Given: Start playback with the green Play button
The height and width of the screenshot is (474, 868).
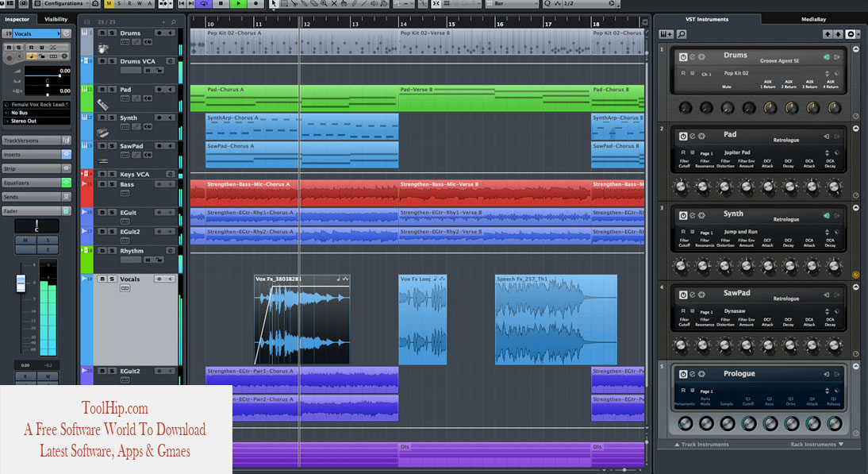Looking at the screenshot, I should point(238,3).
